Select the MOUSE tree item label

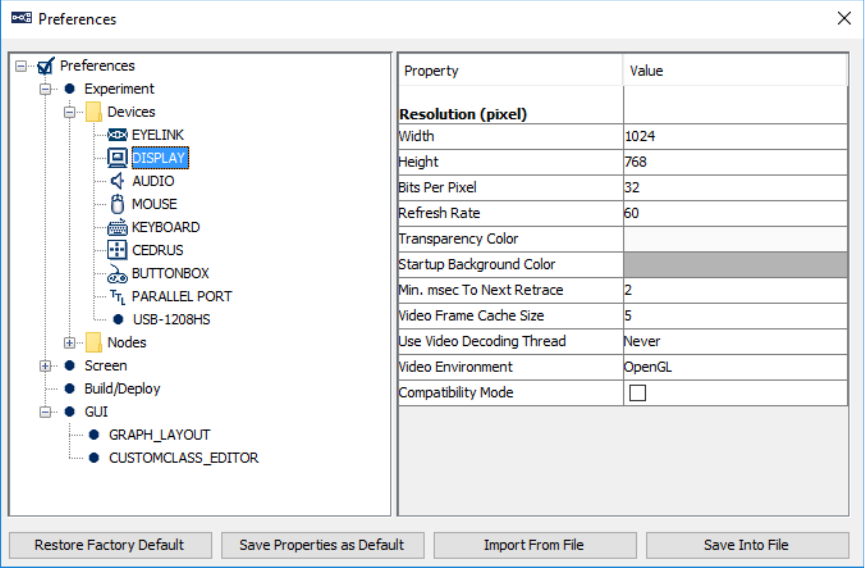coord(154,205)
